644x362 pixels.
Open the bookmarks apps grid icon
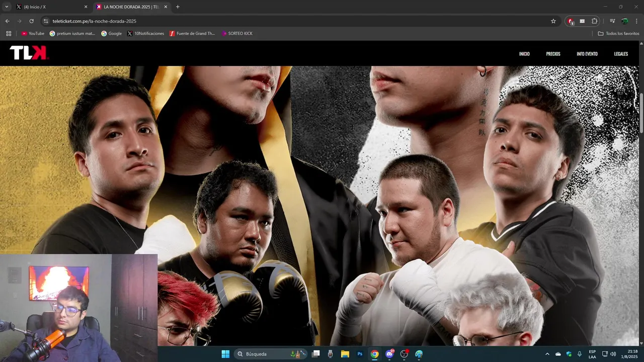click(x=9, y=34)
